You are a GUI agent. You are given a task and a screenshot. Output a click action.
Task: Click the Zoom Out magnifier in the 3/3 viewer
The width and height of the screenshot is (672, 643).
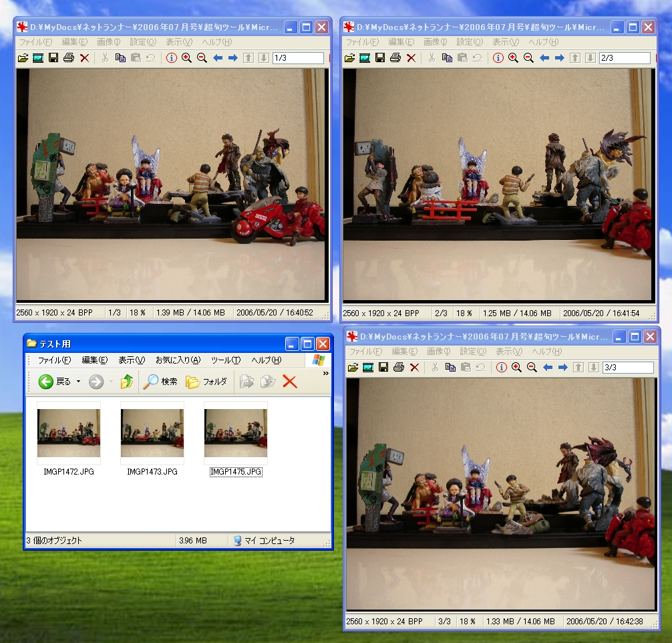(532, 367)
